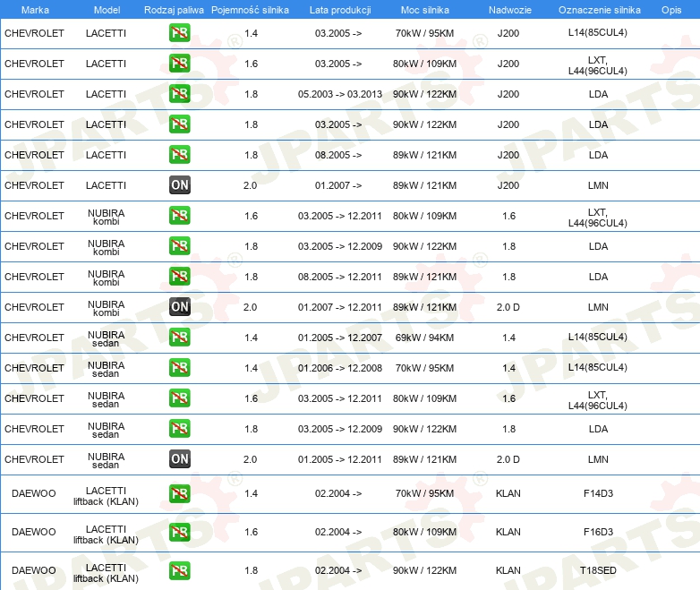Click the 01.2006 -> 12.2008 production years cell

tap(340, 368)
